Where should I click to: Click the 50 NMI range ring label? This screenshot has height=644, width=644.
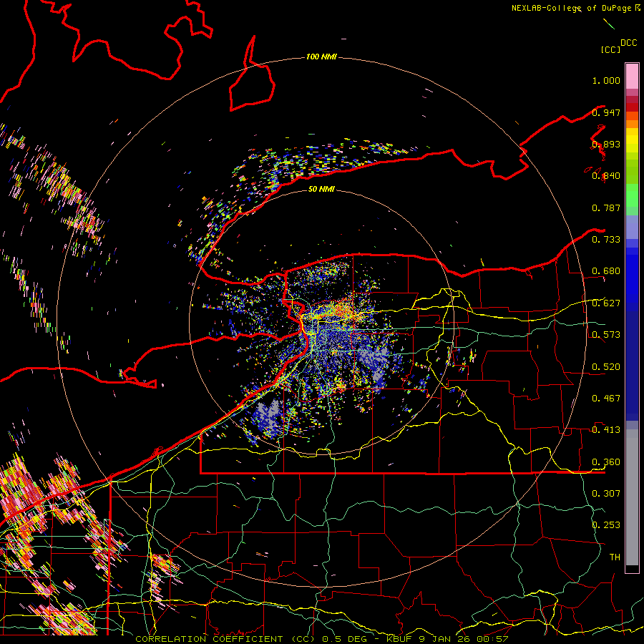pyautogui.click(x=321, y=189)
